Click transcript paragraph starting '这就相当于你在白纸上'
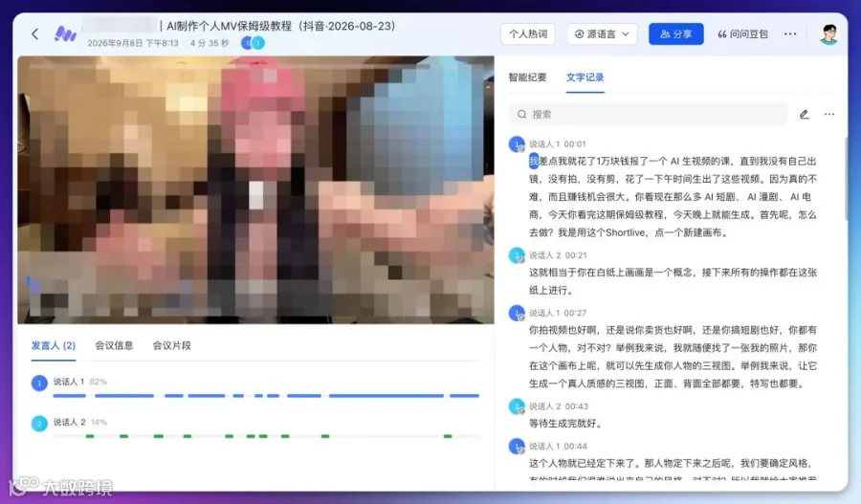 click(x=673, y=281)
